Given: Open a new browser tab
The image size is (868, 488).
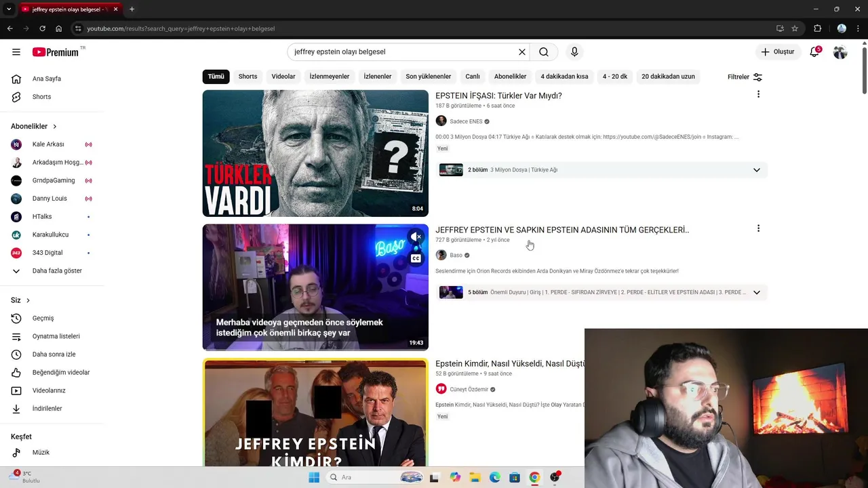Looking at the screenshot, I should coord(132,9).
